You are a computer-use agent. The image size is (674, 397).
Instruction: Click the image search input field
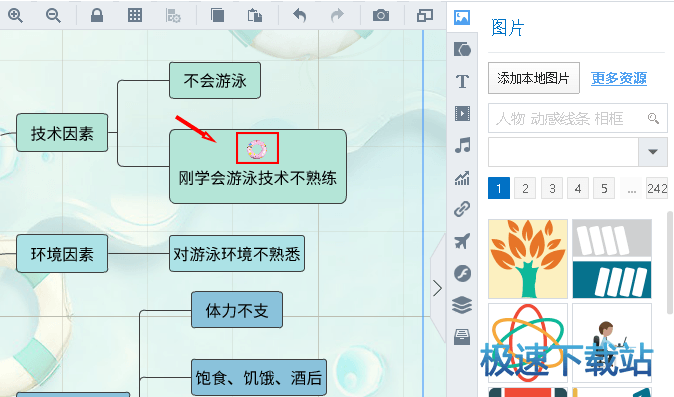pos(577,118)
